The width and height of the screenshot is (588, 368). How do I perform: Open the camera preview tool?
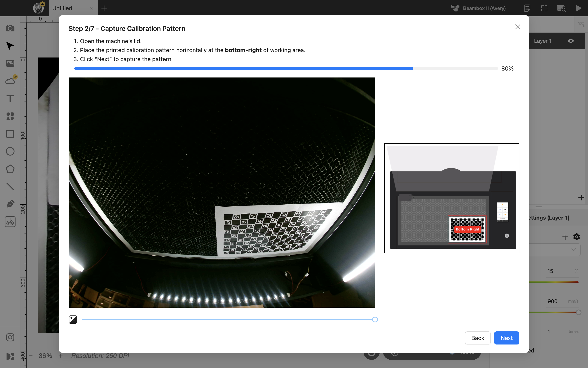click(x=10, y=28)
